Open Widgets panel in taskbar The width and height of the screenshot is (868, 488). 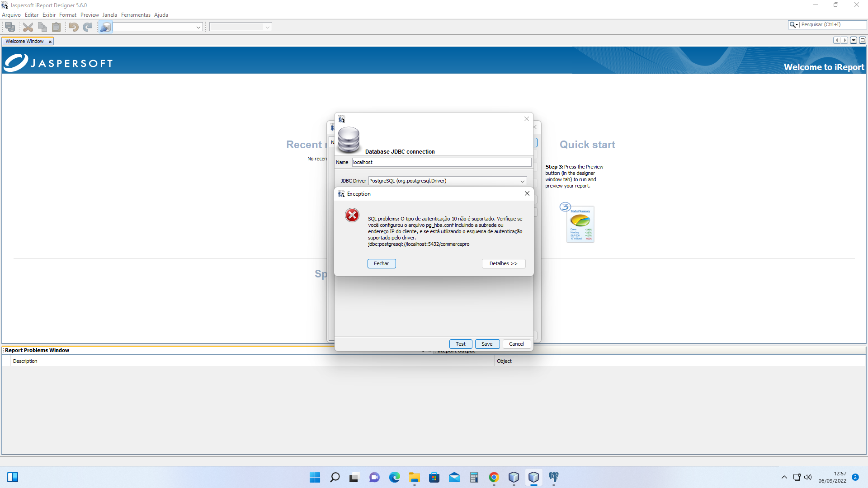[13, 477]
